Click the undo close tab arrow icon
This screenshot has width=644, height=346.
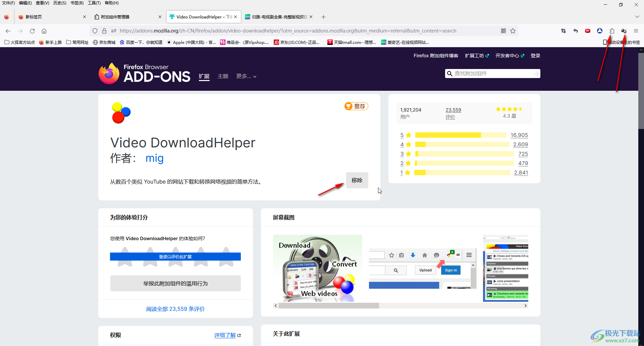576,31
